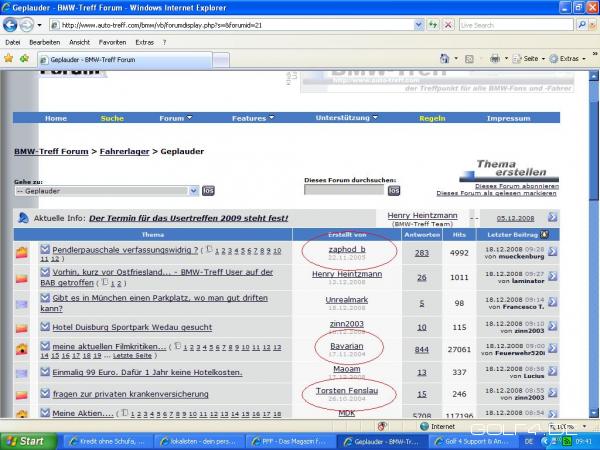Open the Usertreffen 2009 announcement link
This screenshot has height=450, width=600.
pyautogui.click(x=188, y=218)
